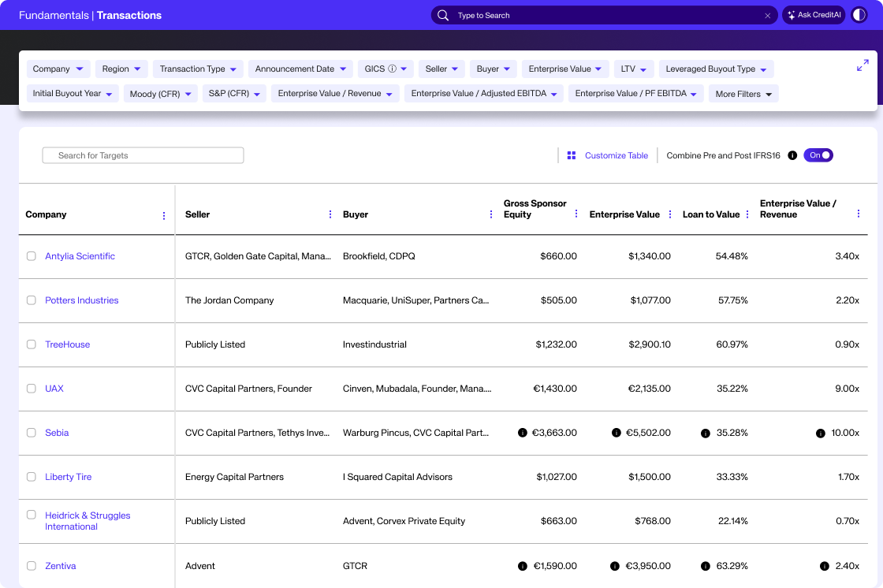Open the Initial Buyout Year filter
Viewport: 883px width, 588px height.
[x=73, y=94]
